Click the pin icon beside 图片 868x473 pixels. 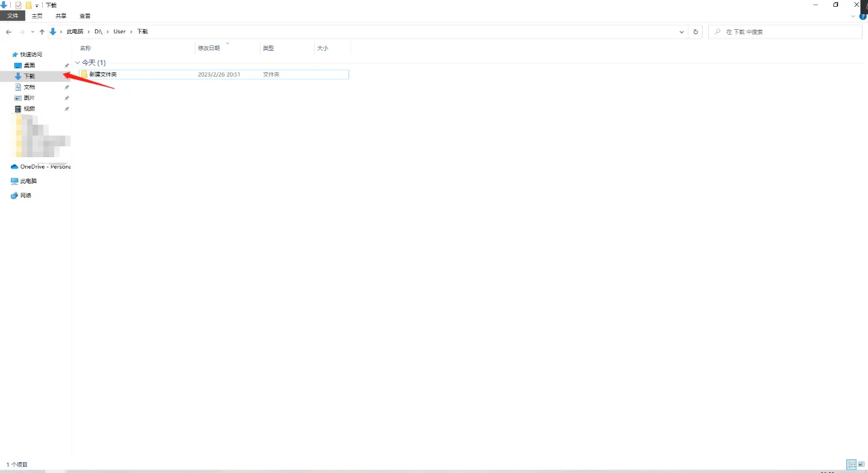click(x=66, y=98)
